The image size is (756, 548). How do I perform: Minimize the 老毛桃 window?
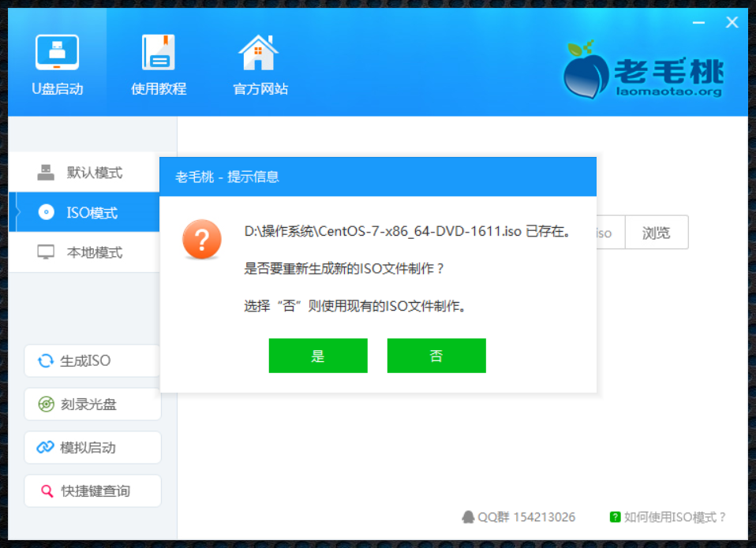coord(698,23)
